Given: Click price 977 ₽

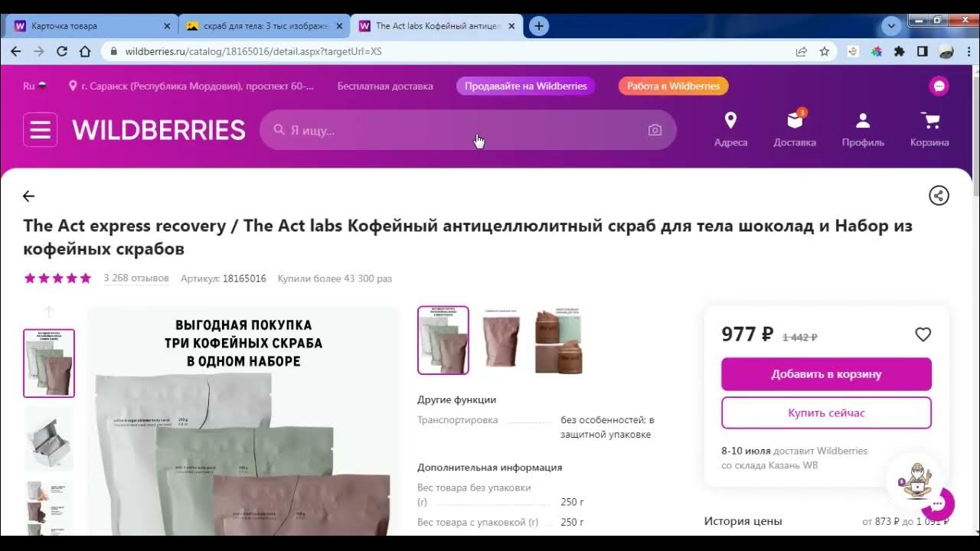Looking at the screenshot, I should (x=747, y=334).
